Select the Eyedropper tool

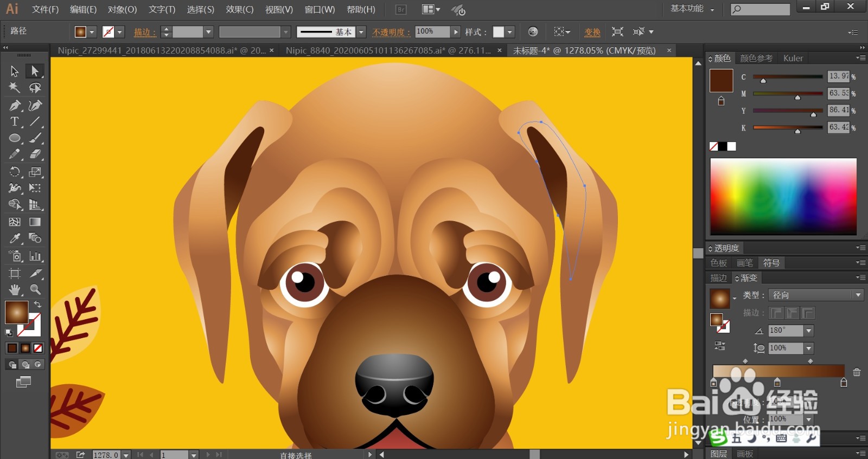click(x=15, y=238)
